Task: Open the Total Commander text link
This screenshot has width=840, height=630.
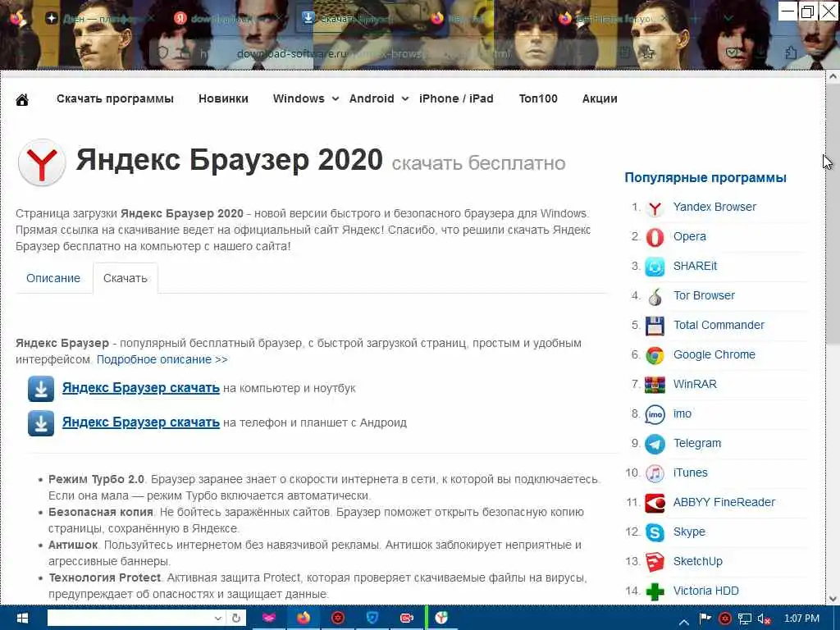Action: pos(719,325)
